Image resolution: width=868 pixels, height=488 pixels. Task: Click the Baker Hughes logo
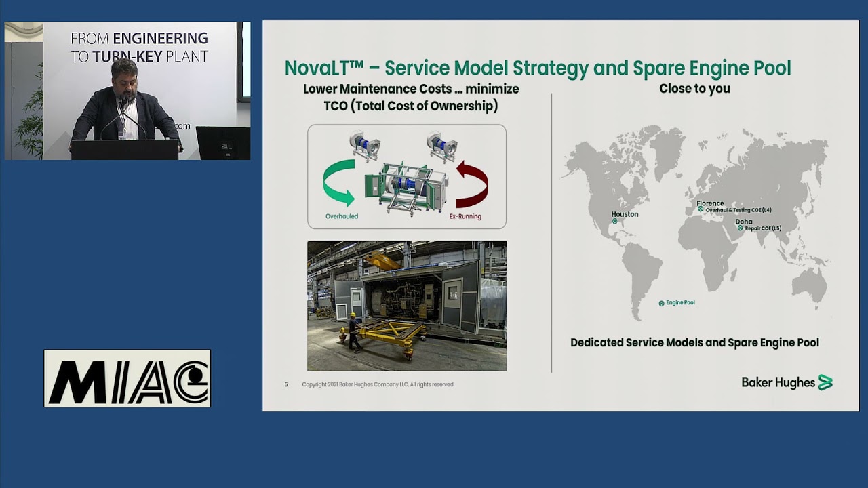click(787, 382)
